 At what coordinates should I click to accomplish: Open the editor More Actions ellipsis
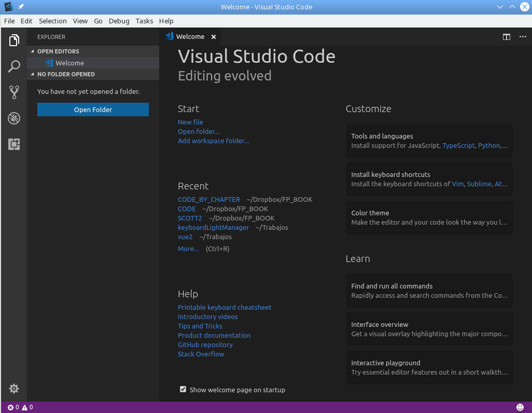pyautogui.click(x=522, y=37)
